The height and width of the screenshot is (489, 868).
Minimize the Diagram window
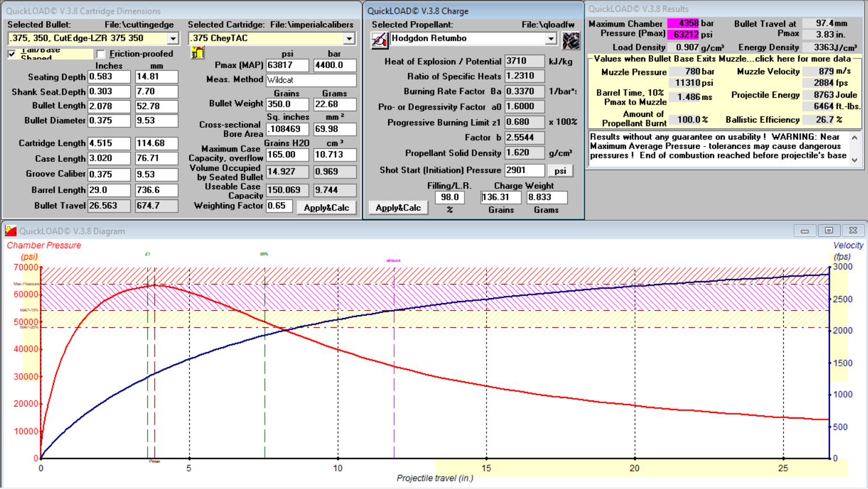[804, 231]
